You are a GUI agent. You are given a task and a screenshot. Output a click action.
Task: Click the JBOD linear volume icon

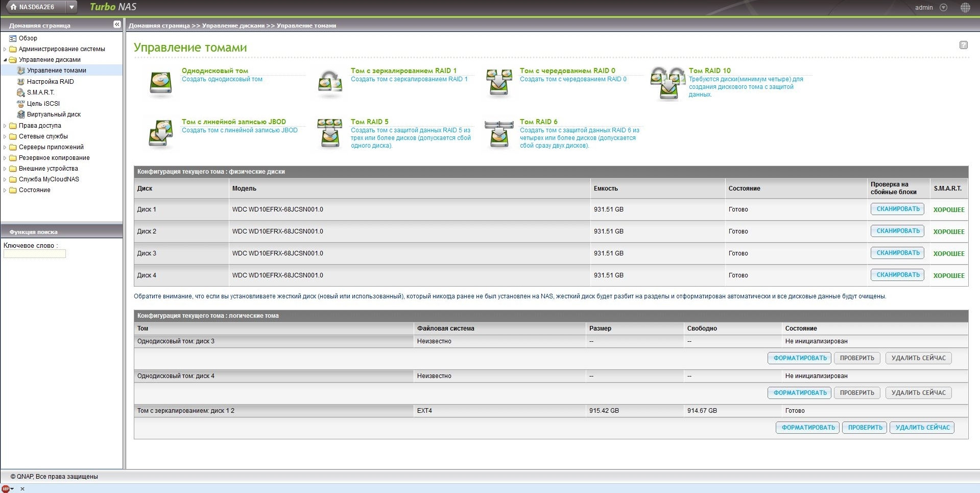tap(160, 134)
